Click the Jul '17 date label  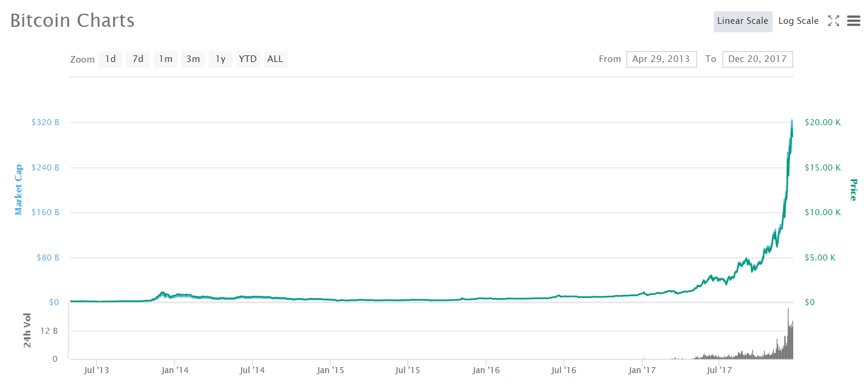(719, 370)
